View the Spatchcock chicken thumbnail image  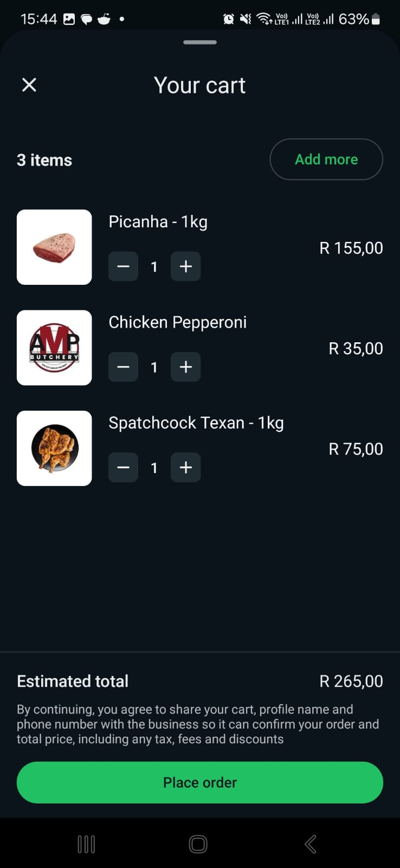(x=54, y=448)
